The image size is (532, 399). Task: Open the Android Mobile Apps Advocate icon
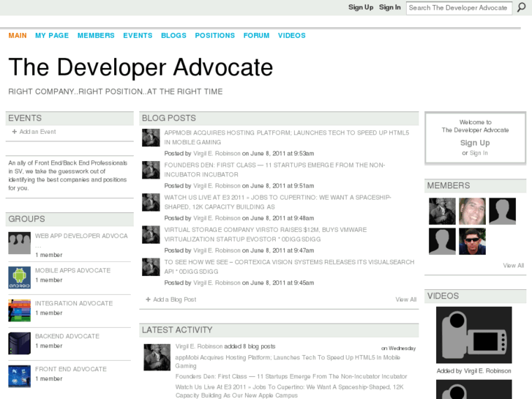[x=19, y=277]
